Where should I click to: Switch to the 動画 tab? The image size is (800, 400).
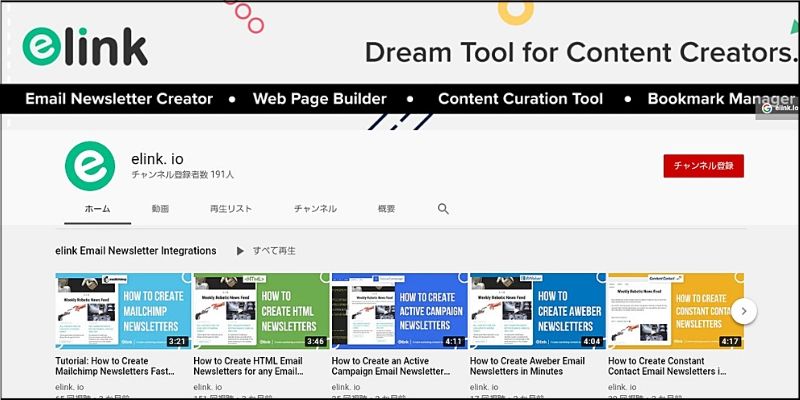(160, 209)
